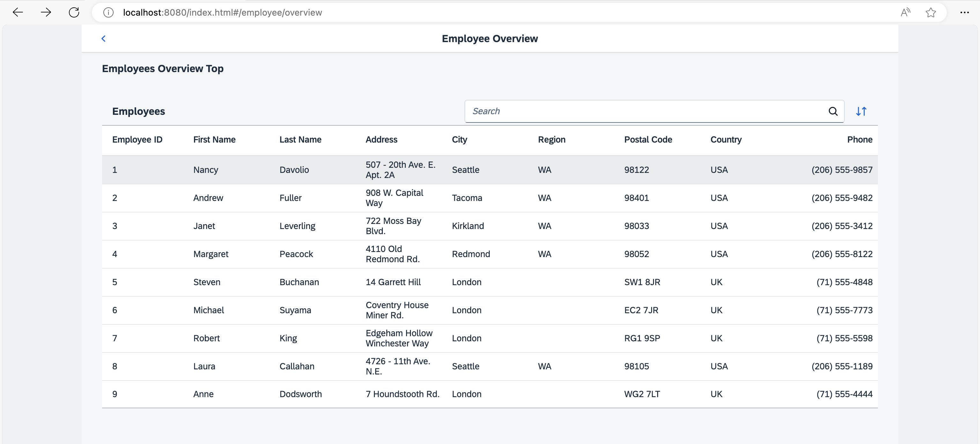The height and width of the screenshot is (444, 980).
Task: Bookmark page using the star icon
Action: pos(931,12)
